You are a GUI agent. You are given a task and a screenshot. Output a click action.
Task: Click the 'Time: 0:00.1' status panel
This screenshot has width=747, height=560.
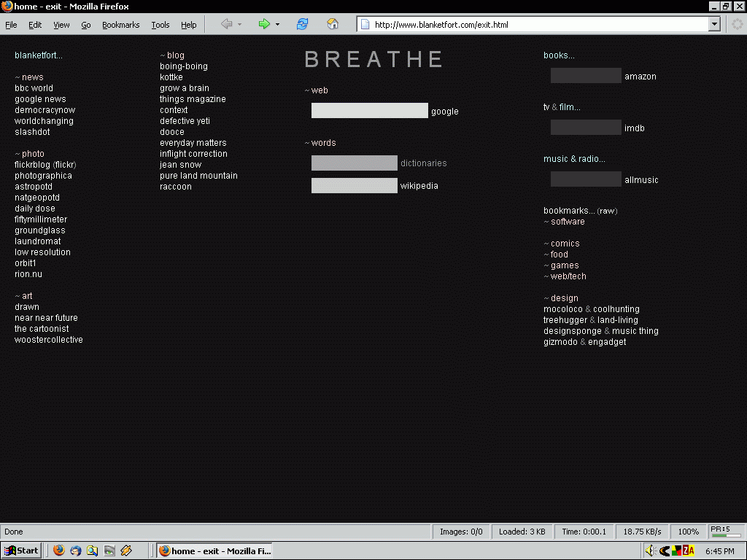tap(584, 532)
